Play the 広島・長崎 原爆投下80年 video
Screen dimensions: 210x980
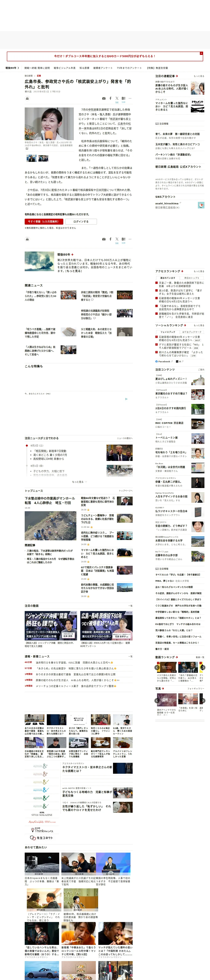pyautogui.click(x=106, y=626)
